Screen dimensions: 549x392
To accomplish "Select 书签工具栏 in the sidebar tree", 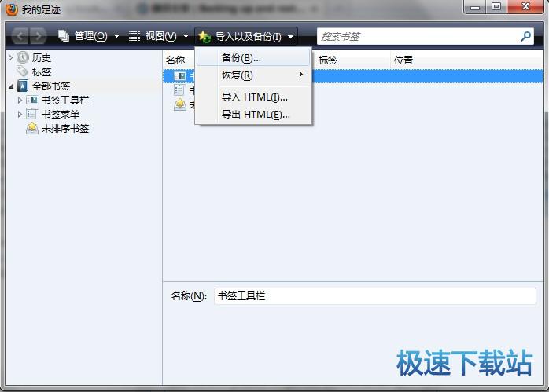I will pos(65,101).
